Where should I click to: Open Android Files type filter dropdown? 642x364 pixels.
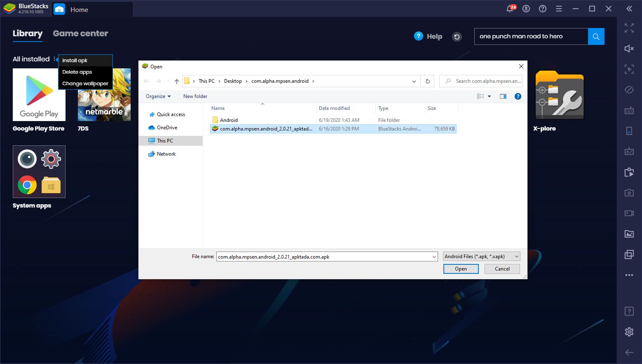(481, 257)
